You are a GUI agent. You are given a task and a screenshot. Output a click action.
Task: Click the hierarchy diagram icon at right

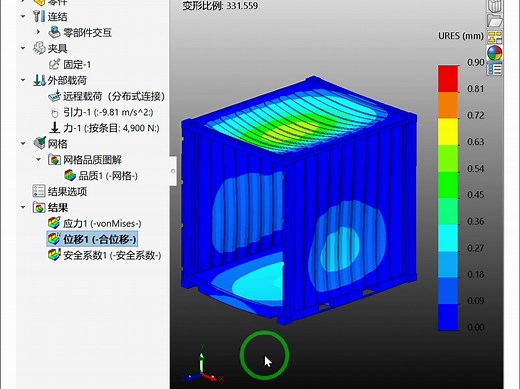[495, 37]
